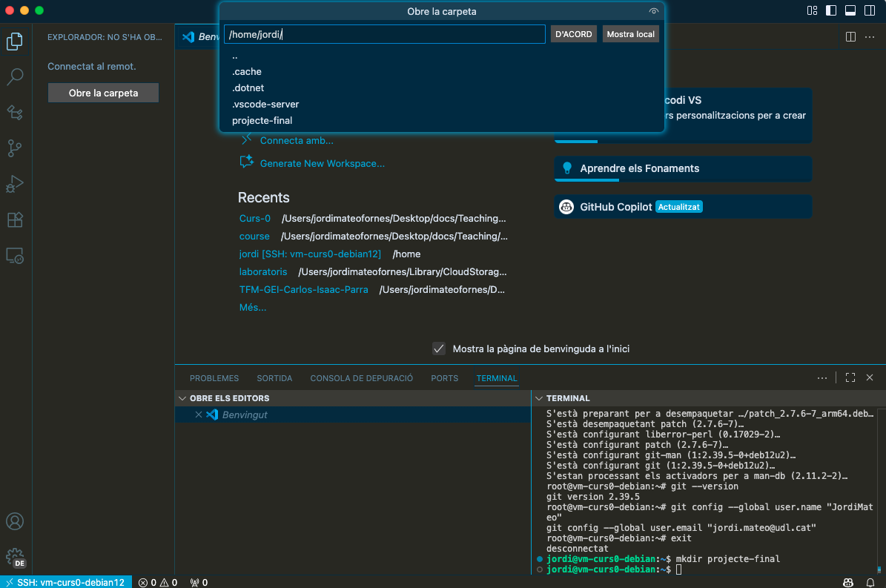Open the Search view in activity bar

(x=16, y=76)
